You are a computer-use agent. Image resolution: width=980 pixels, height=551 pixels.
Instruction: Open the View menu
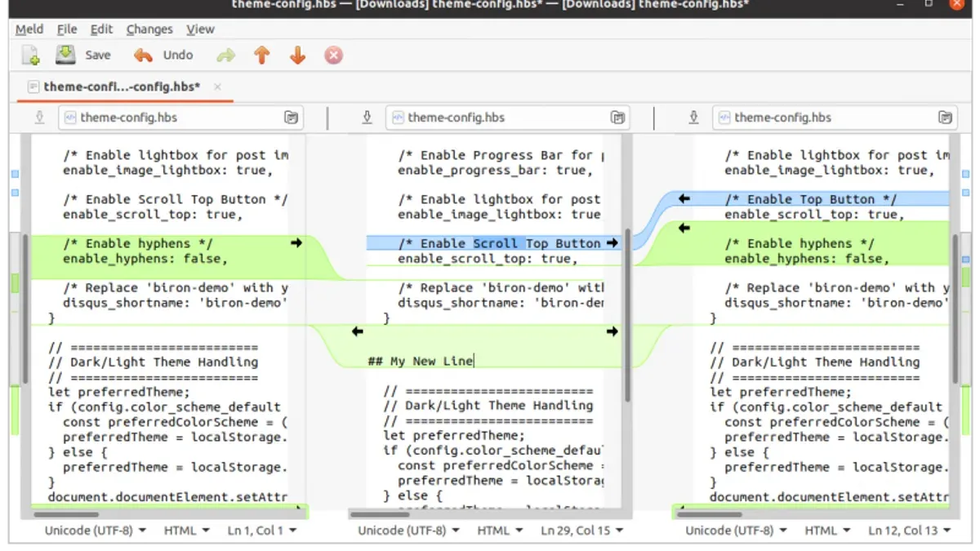(x=200, y=29)
